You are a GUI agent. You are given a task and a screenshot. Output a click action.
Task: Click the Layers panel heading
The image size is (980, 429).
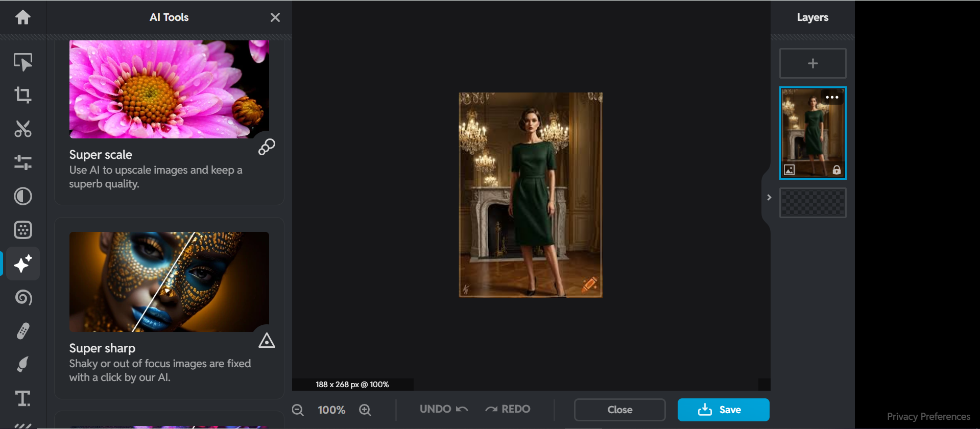812,17
